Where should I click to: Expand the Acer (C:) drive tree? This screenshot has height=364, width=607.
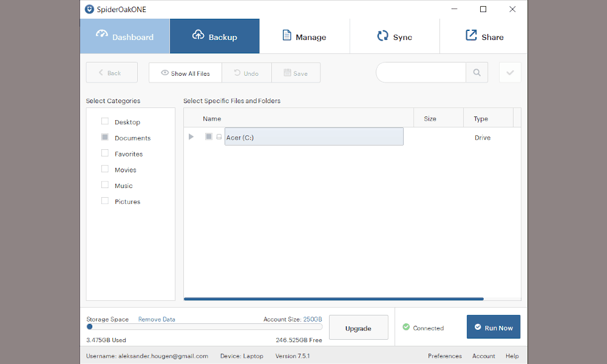191,136
